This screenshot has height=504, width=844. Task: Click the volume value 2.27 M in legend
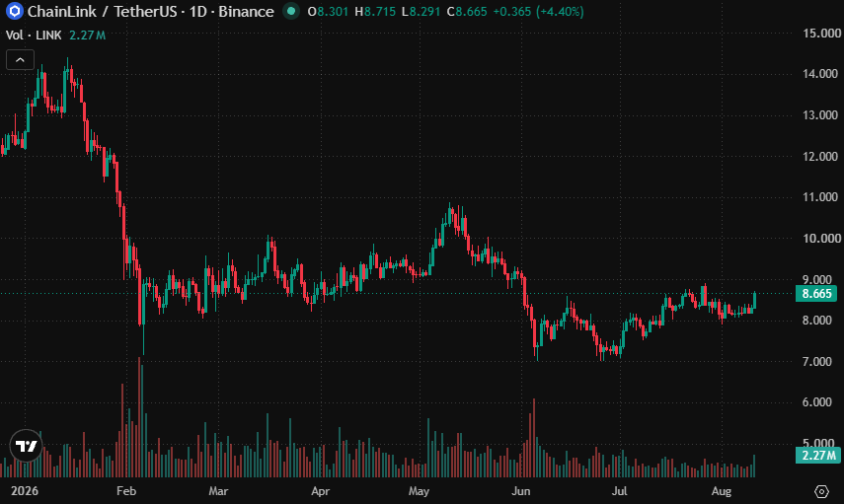pyautogui.click(x=87, y=35)
